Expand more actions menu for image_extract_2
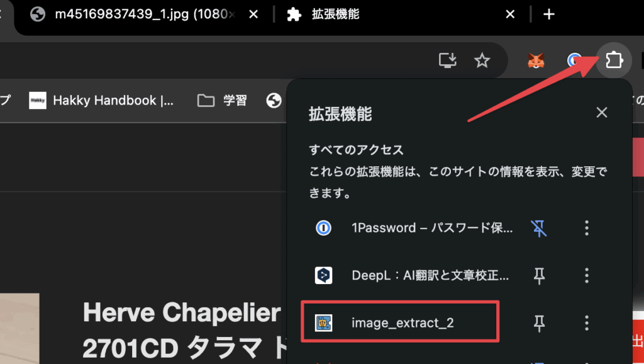Screen dimensions: 644x364 [x=586, y=323]
